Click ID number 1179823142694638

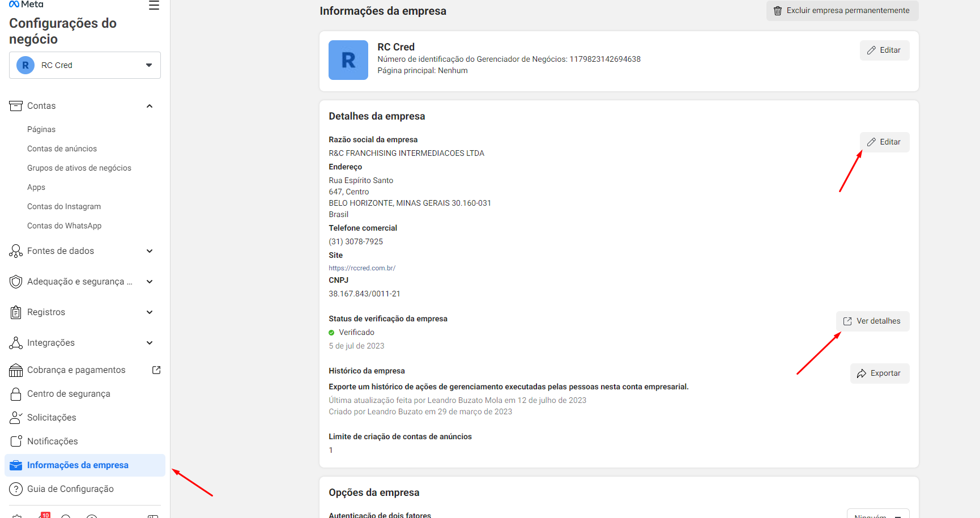pyautogui.click(x=605, y=59)
